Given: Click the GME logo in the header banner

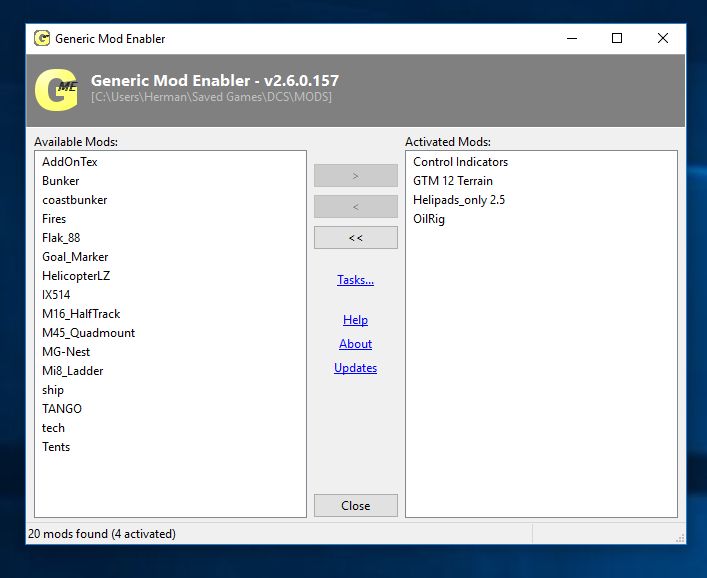Looking at the screenshot, I should 56,90.
